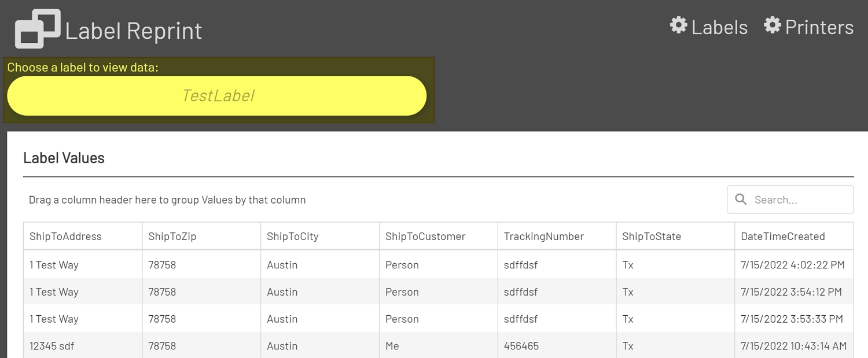Screen dimensions: 868x358
Task: Sort by DateTimeCreated column header
Action: pos(782,236)
